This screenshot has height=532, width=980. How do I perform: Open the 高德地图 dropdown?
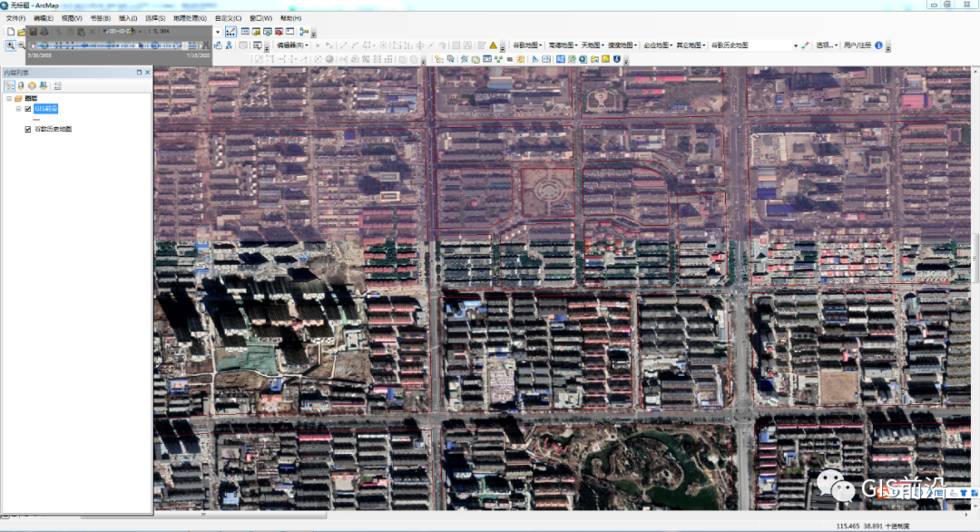point(563,45)
